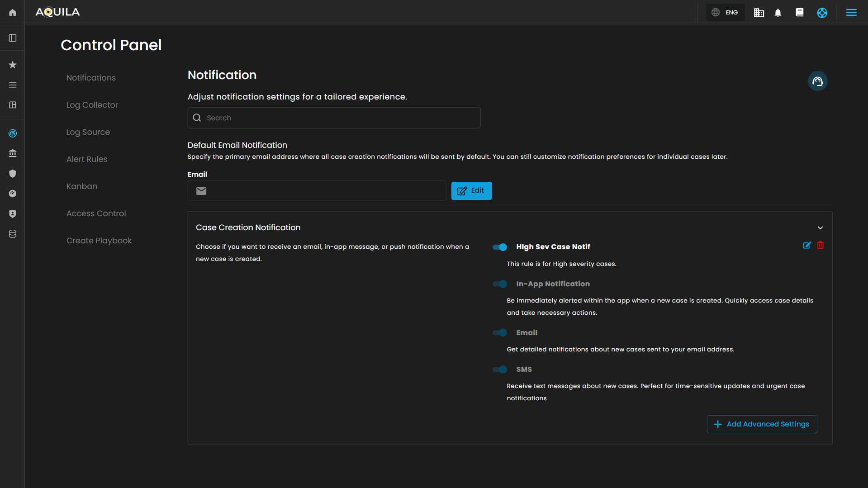Click the home icon in the top-left corner
This screenshot has height=488, width=868.
[x=13, y=13]
